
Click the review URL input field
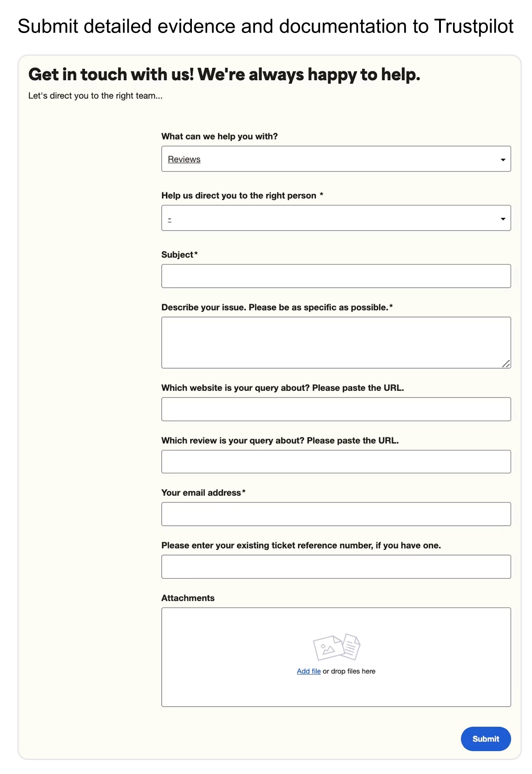[335, 462]
